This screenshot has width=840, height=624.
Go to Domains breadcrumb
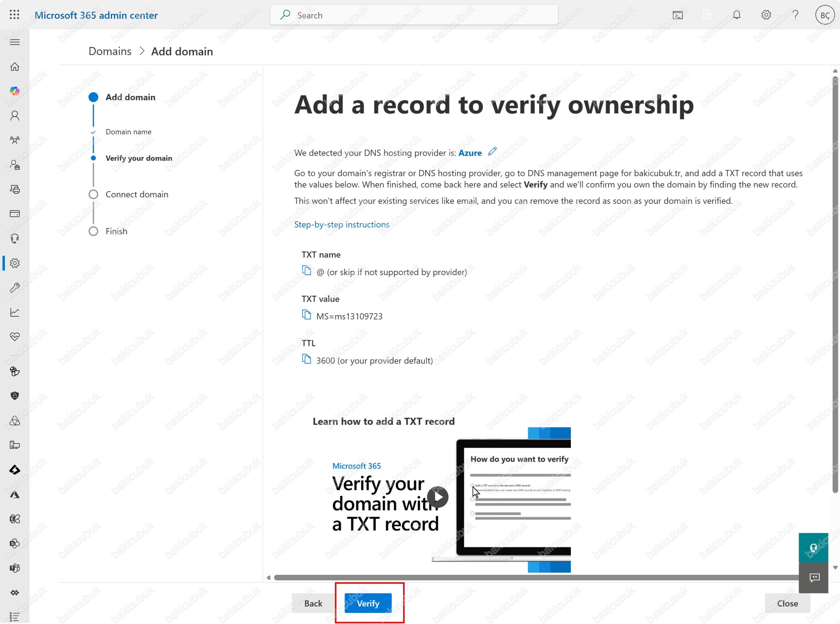pyautogui.click(x=110, y=51)
